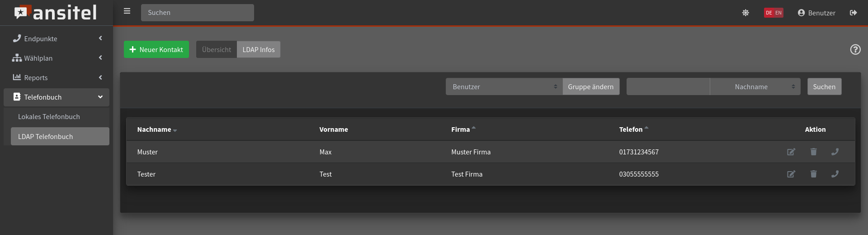Delete the Tester contact via trash icon
Image resolution: width=868 pixels, height=235 pixels.
tap(813, 174)
